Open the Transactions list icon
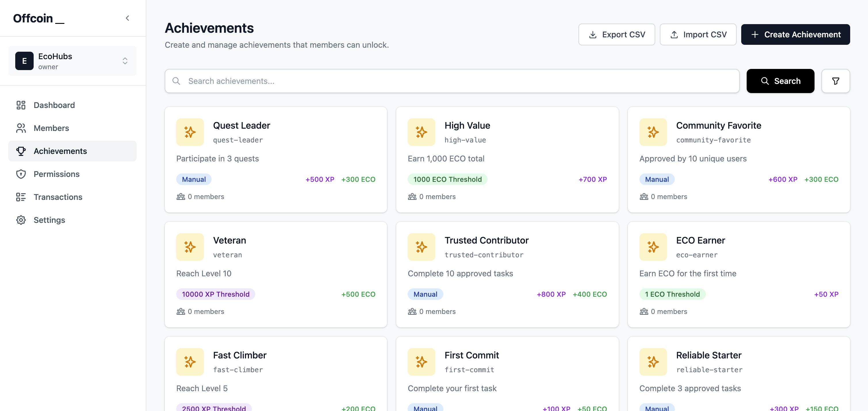This screenshot has height=411, width=868. [x=21, y=197]
